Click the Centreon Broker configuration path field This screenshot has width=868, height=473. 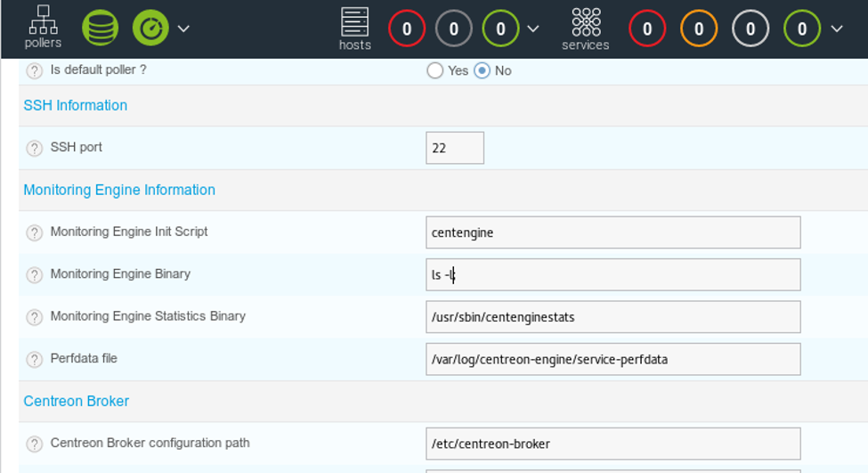click(x=612, y=444)
